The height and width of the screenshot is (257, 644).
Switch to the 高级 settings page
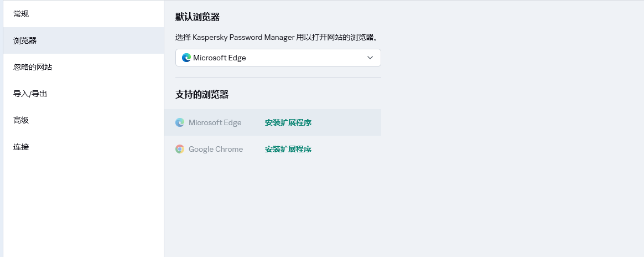[21, 120]
